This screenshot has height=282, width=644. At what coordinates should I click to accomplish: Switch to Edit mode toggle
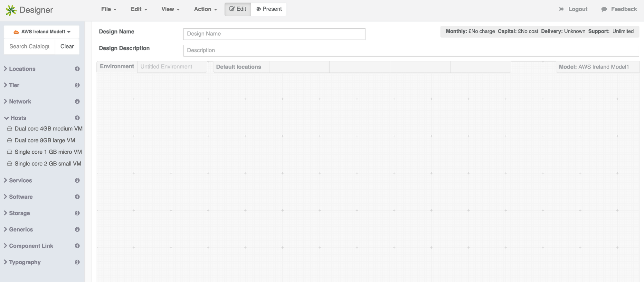238,9
